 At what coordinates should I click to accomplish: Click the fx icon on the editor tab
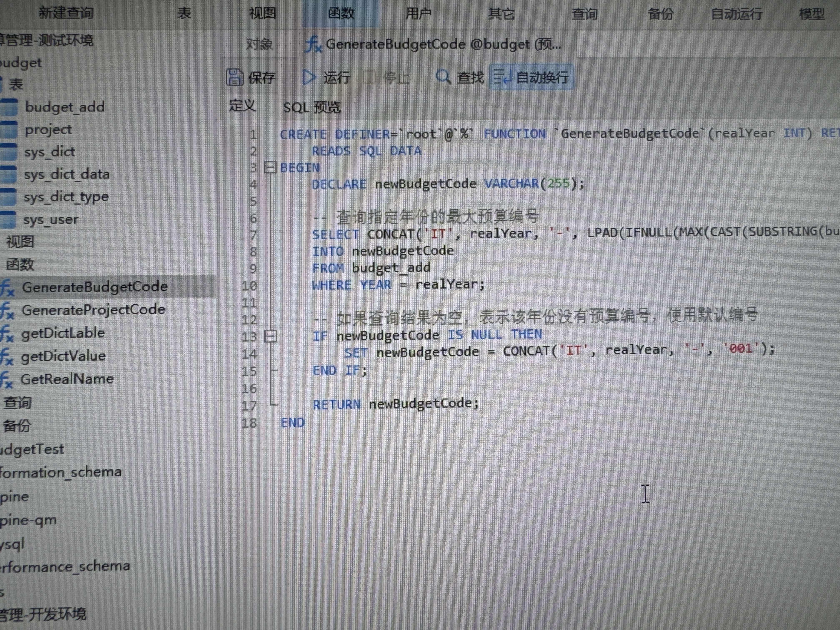[x=314, y=44]
